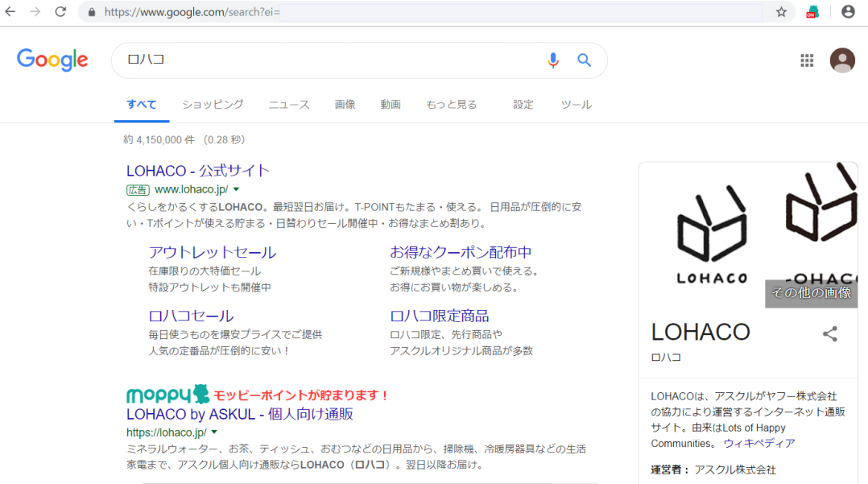Bookmark this page with the star icon

781,11
